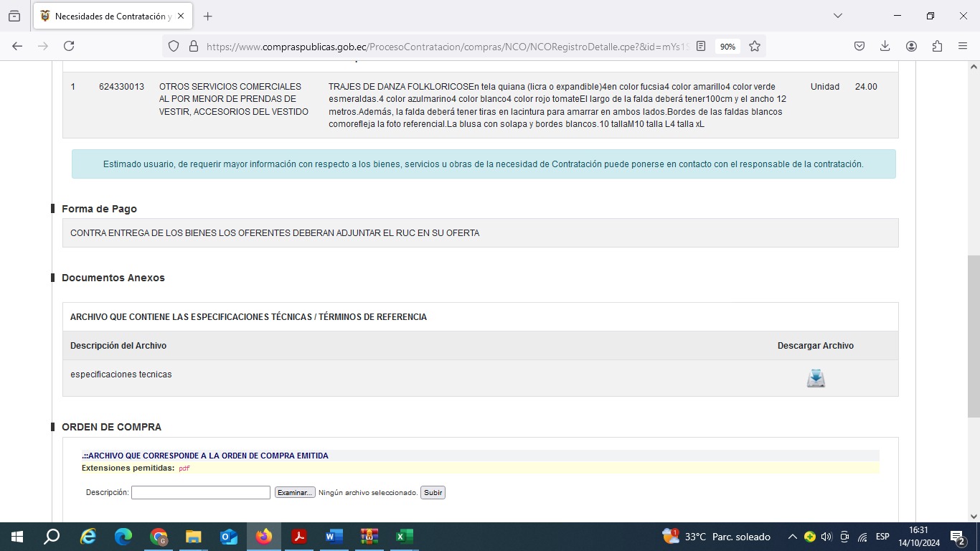The image size is (980, 551).
Task: Click the Examinar file browse button
Action: coord(295,493)
